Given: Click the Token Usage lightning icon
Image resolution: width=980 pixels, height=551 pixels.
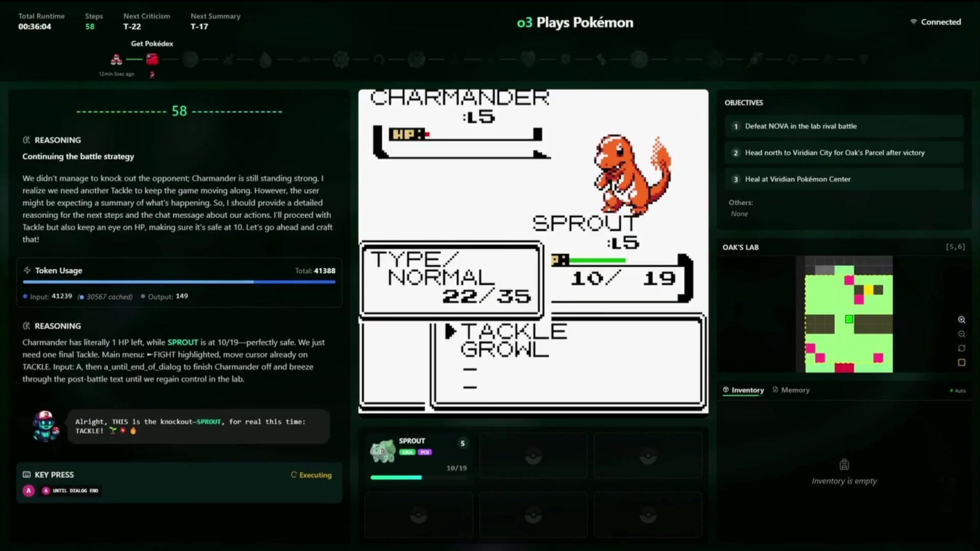Looking at the screenshot, I should pos(27,270).
